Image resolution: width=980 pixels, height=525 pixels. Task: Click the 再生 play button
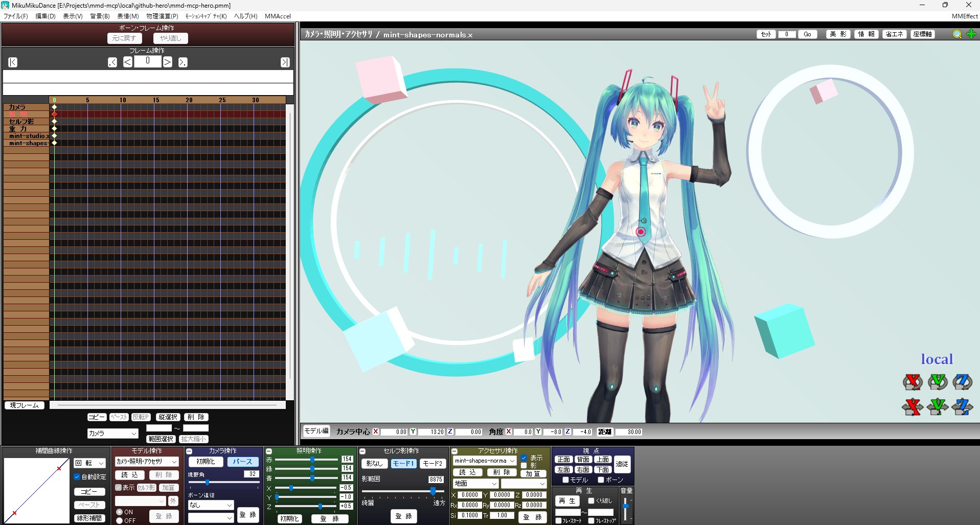click(567, 501)
